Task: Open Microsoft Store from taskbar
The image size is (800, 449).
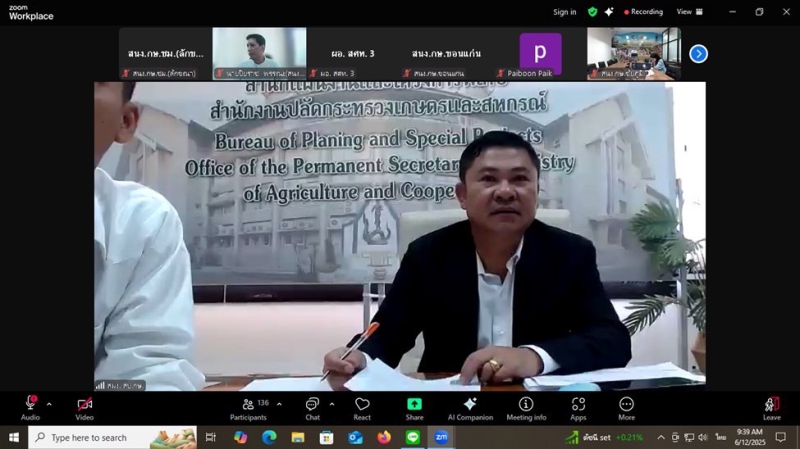Action: [327, 437]
